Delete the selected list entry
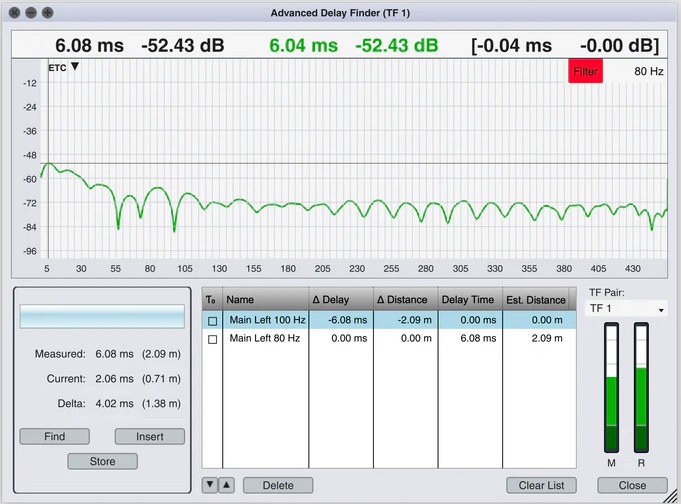681x504 pixels. point(278,485)
